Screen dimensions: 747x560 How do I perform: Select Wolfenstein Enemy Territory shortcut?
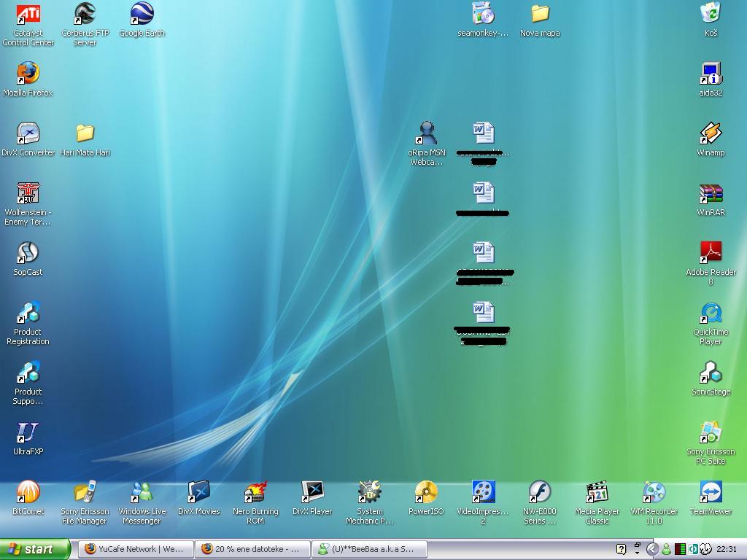pos(28,192)
